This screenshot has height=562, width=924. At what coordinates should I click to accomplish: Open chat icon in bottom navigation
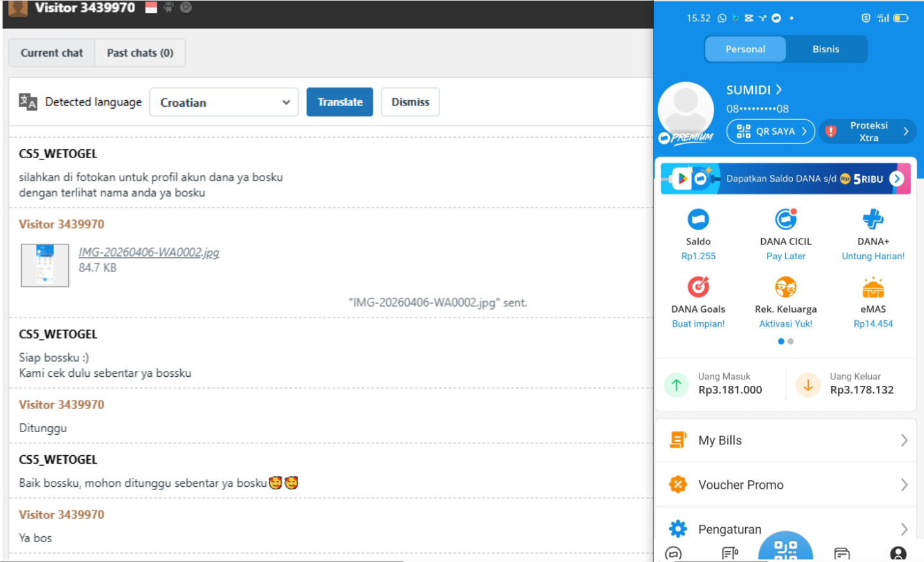[673, 553]
